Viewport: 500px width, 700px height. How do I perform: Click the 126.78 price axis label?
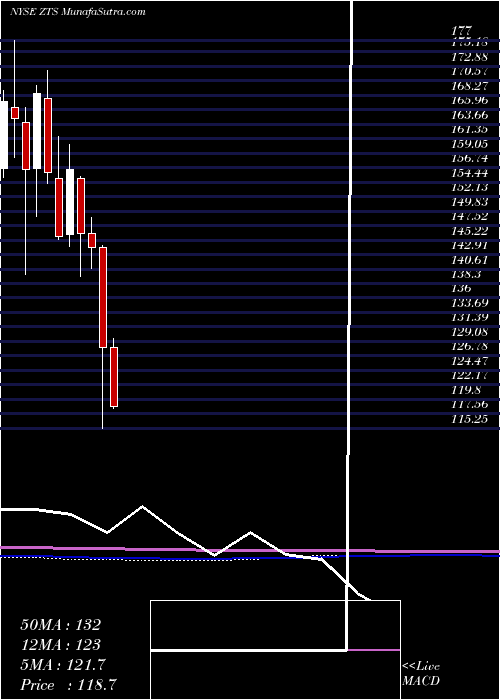tap(471, 346)
